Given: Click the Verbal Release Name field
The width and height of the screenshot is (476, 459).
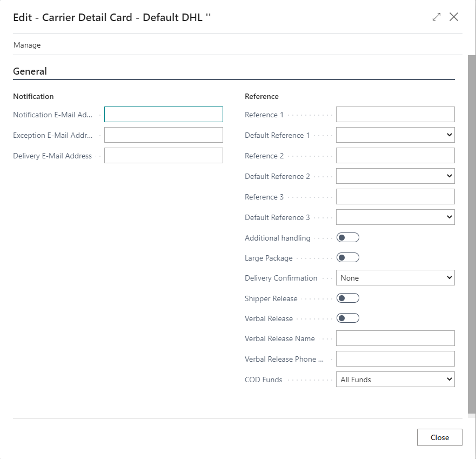Looking at the screenshot, I should pos(395,338).
